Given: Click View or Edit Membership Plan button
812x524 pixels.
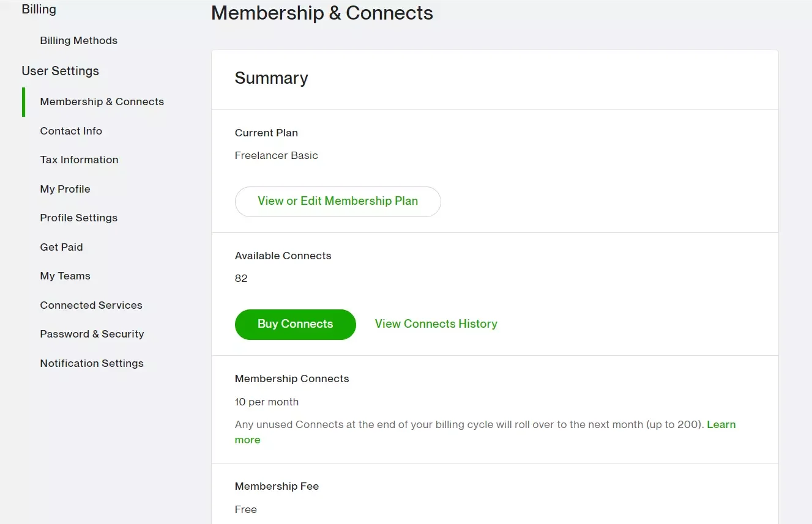Looking at the screenshot, I should (338, 201).
